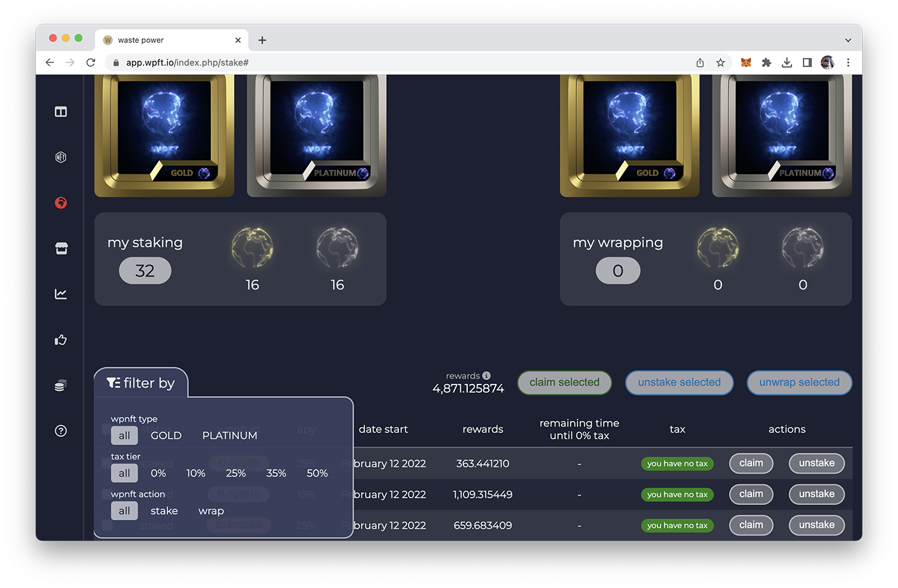Filter wpnft type by PLATINUM
The image size is (898, 588).
[230, 436]
